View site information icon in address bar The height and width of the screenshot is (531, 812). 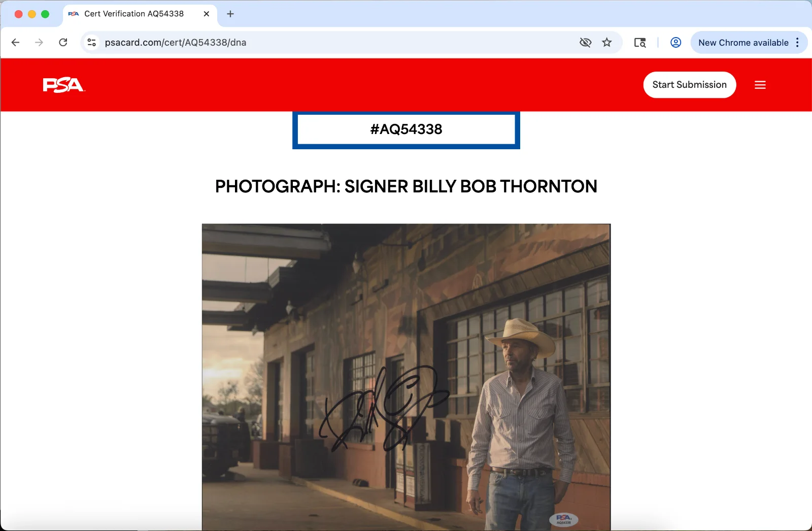pyautogui.click(x=92, y=43)
